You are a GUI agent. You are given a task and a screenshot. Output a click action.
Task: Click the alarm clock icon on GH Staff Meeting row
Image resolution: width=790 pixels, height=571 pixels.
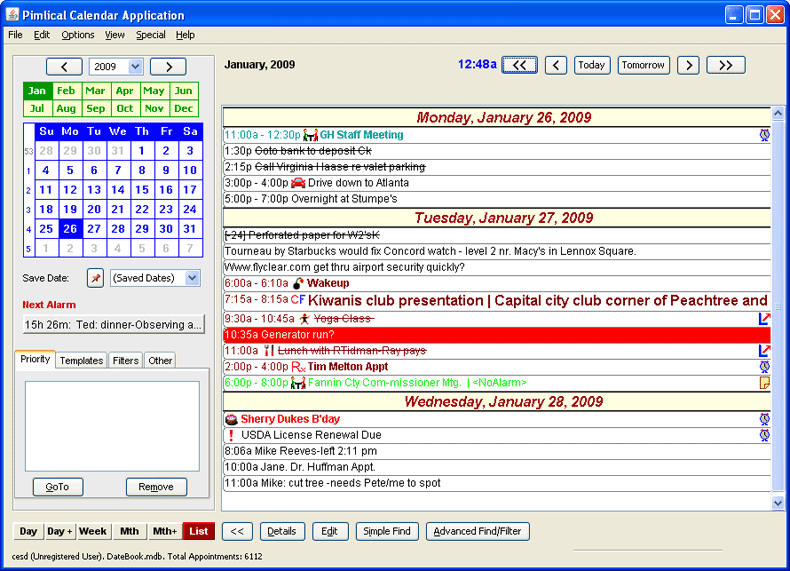click(x=764, y=135)
